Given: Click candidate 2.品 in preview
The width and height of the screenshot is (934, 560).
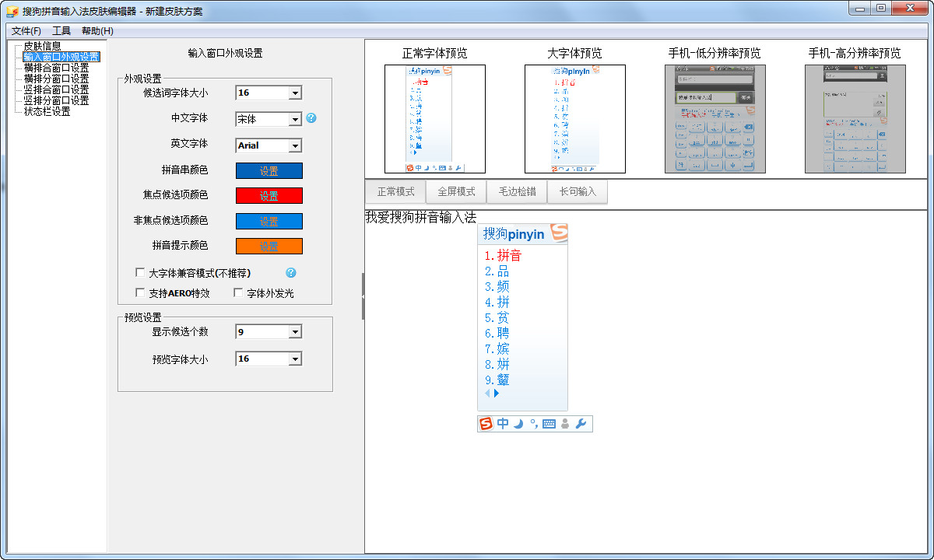Looking at the screenshot, I should (x=497, y=271).
